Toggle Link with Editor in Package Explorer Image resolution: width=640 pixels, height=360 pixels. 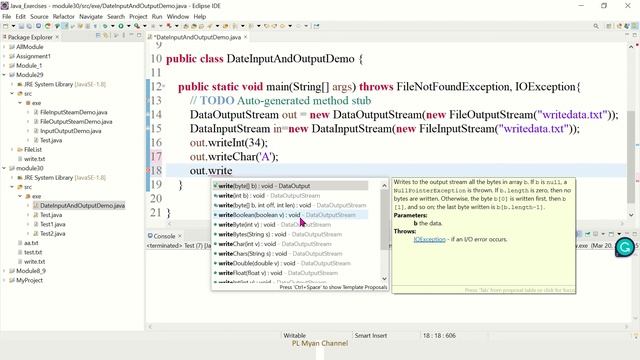[x=105, y=36]
